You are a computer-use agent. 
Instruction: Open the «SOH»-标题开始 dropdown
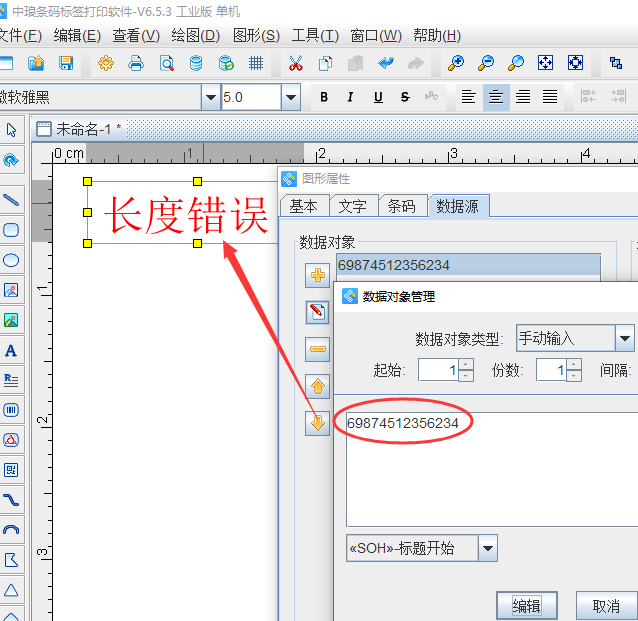click(488, 548)
